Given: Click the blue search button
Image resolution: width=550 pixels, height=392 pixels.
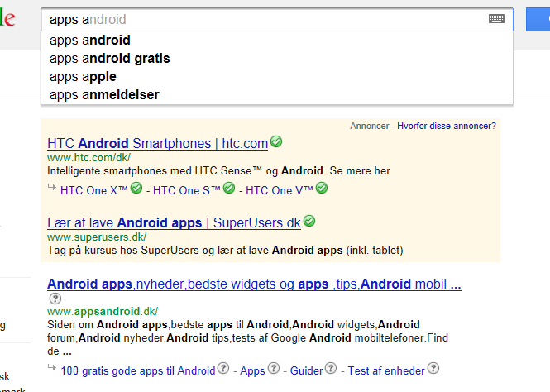Looking at the screenshot, I should (x=538, y=20).
